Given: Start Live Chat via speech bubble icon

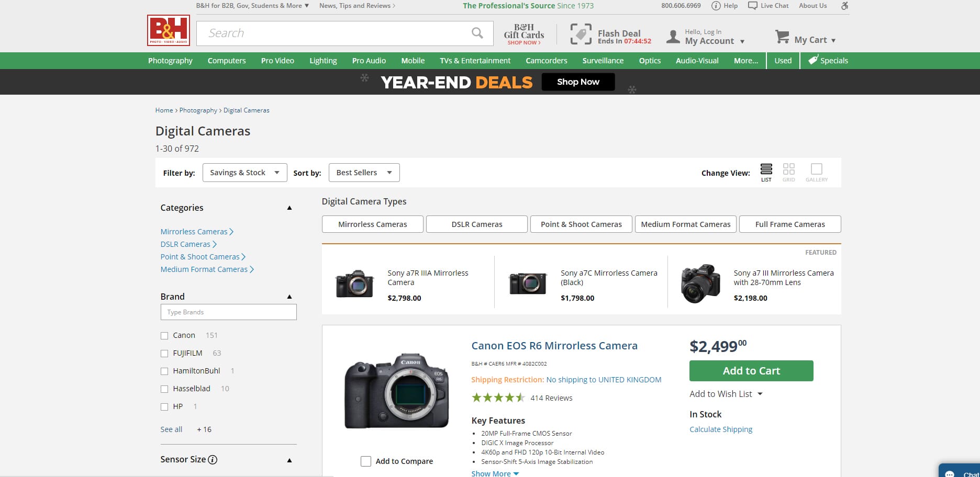Looking at the screenshot, I should coord(752,6).
